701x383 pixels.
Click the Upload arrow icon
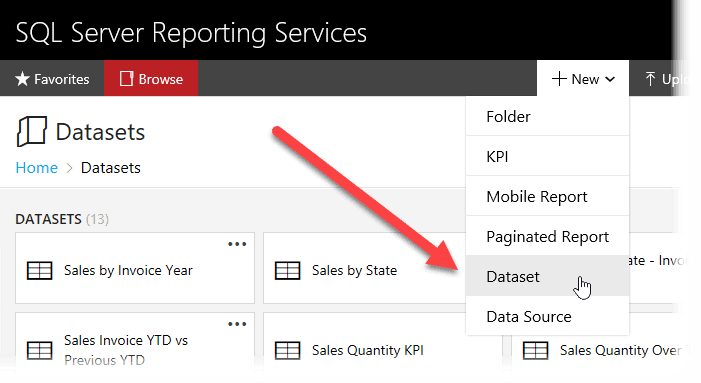click(650, 79)
